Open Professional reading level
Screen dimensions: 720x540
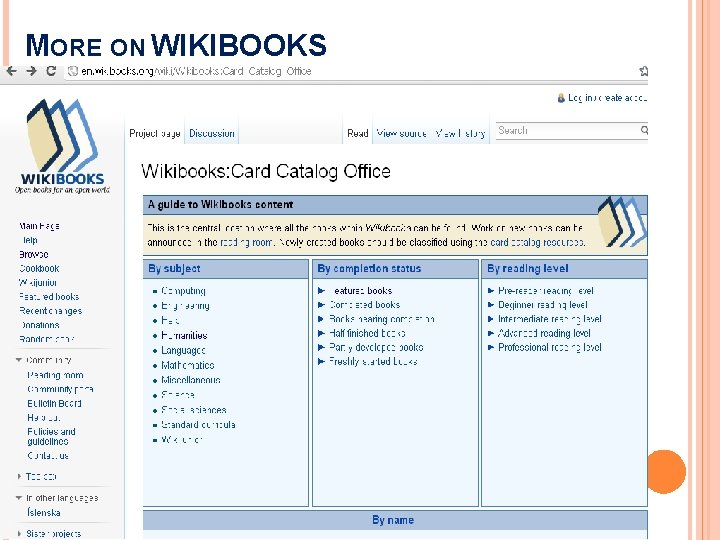(x=550, y=348)
